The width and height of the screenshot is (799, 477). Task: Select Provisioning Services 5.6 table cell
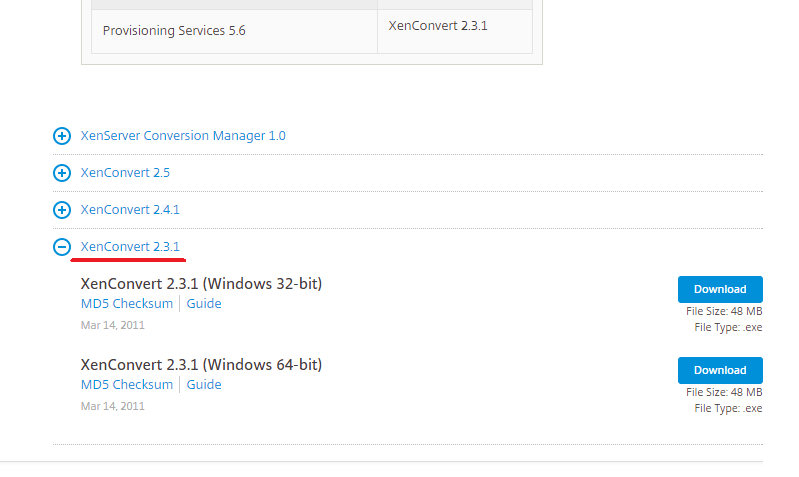(234, 31)
